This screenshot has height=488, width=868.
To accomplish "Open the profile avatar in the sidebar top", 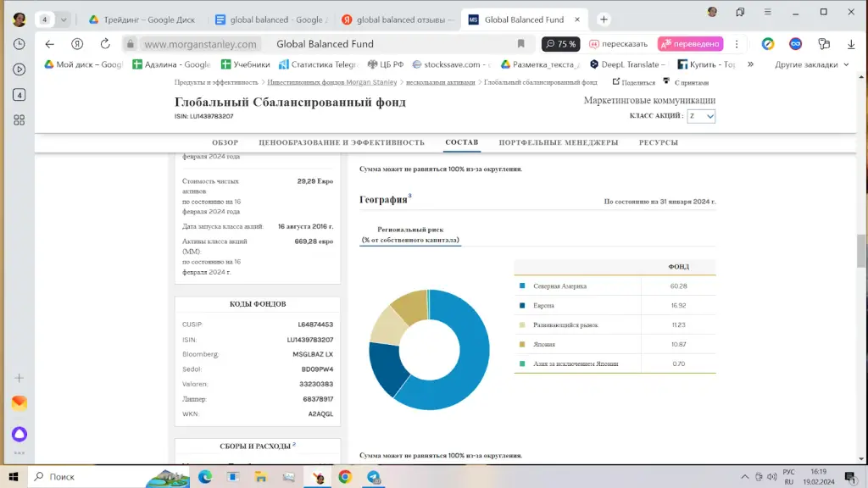I will (19, 19).
